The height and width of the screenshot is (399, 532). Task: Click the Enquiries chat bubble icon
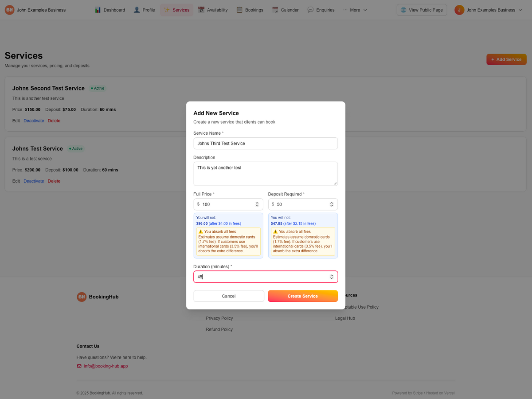pos(311,10)
